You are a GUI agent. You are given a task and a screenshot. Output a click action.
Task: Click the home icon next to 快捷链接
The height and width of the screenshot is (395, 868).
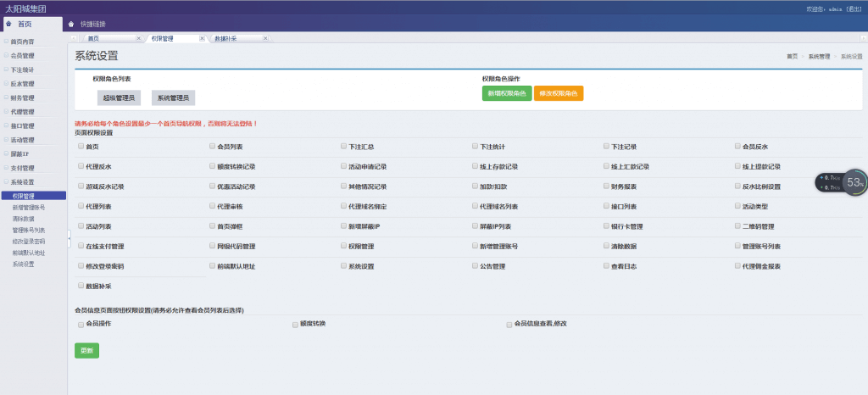pyautogui.click(x=72, y=24)
